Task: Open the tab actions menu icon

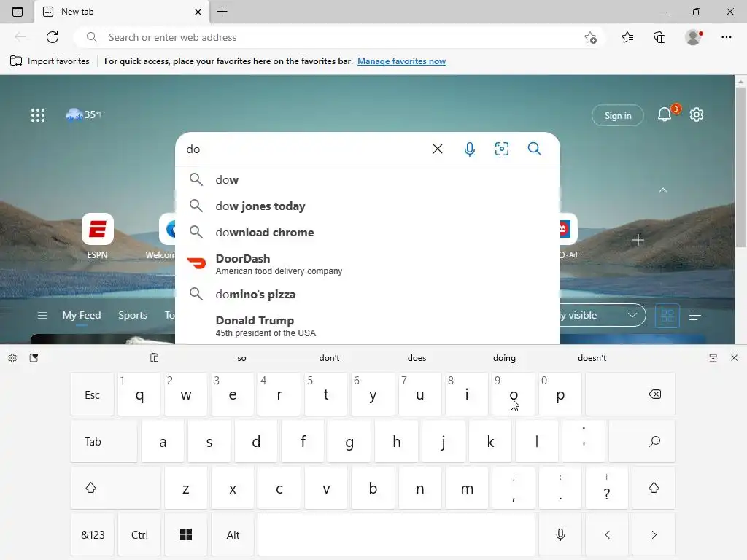Action: 18,12
